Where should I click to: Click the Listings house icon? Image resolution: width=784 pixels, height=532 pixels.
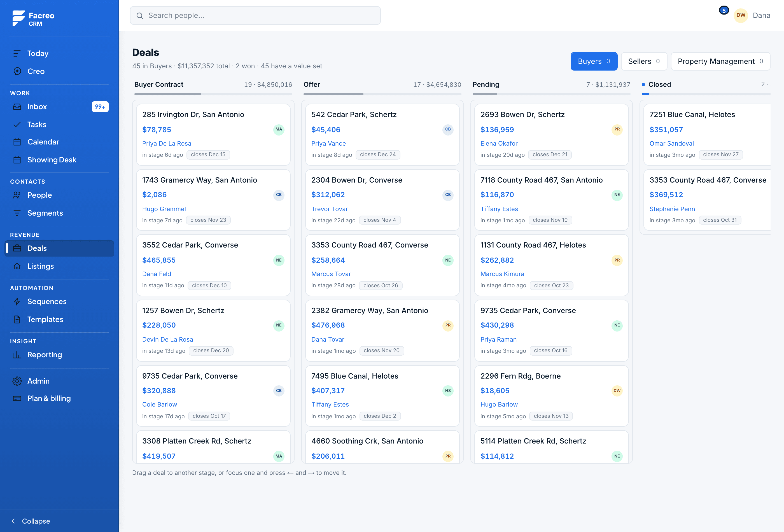coord(17,266)
